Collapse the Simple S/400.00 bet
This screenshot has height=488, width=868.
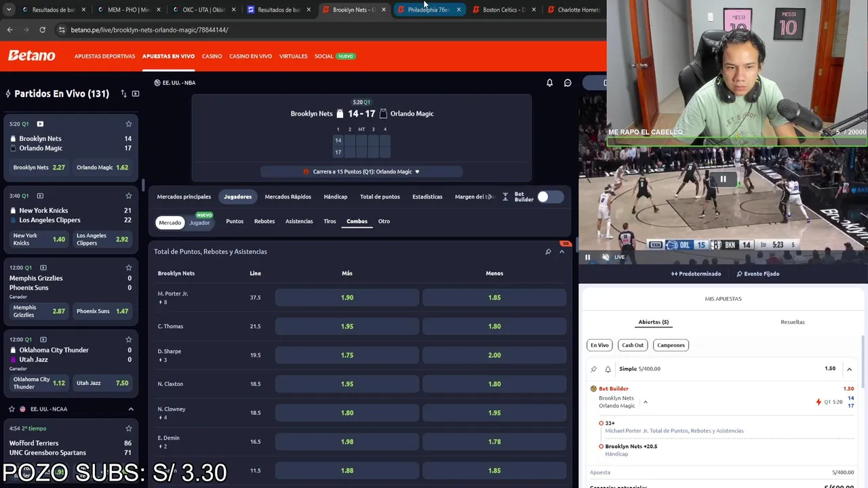click(849, 369)
